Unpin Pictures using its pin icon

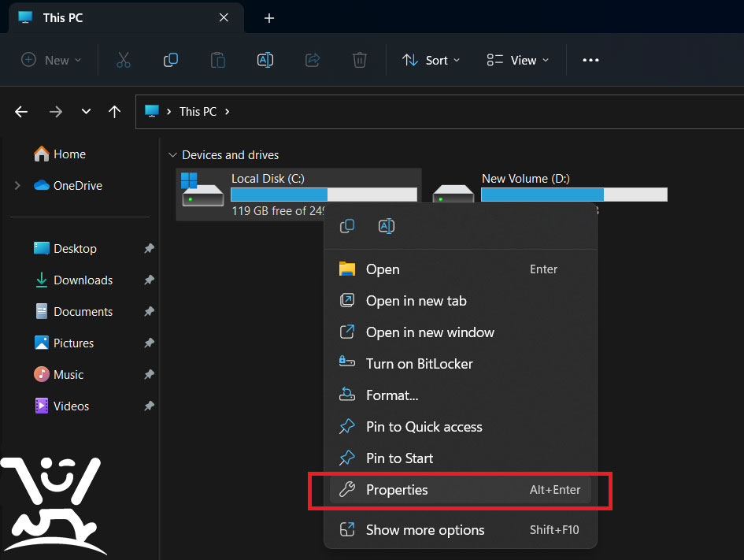point(149,343)
